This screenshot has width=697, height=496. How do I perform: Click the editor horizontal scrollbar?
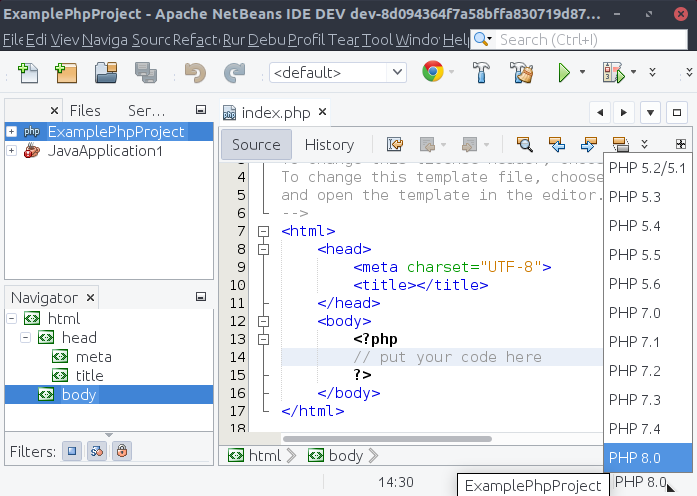coord(387,439)
